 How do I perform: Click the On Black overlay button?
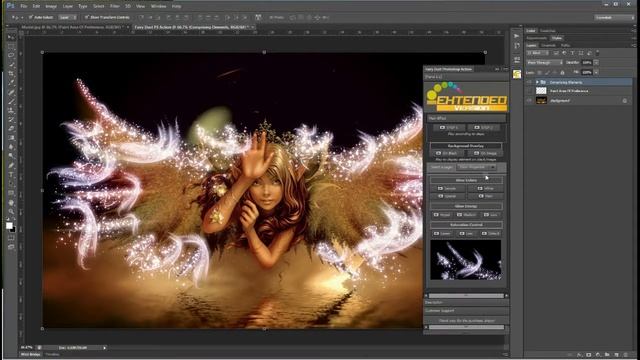pos(447,153)
